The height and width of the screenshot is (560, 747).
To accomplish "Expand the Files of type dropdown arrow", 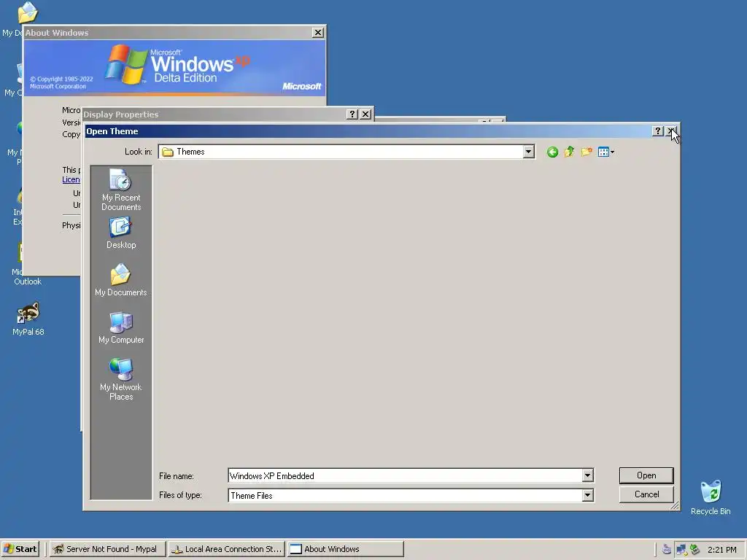I will tap(587, 495).
